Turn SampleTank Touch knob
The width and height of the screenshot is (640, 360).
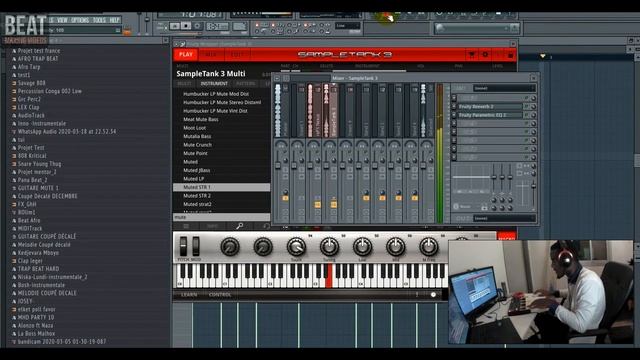pos(296,247)
